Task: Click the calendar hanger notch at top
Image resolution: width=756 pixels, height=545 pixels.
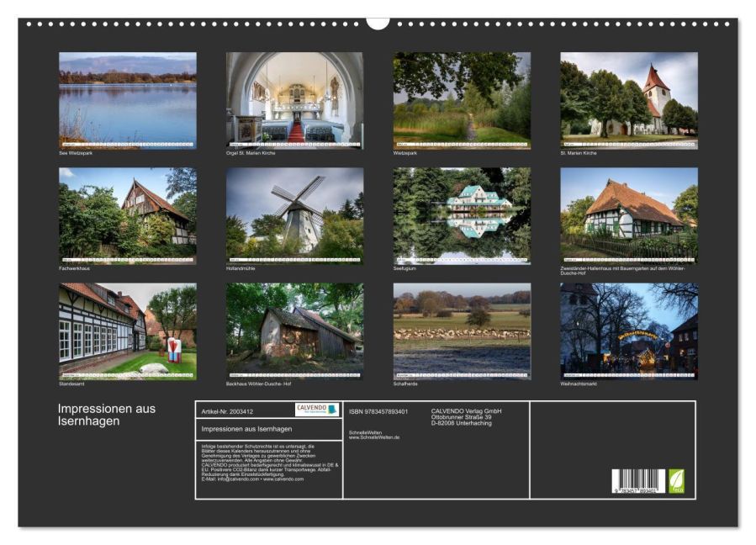Action: [x=378, y=24]
